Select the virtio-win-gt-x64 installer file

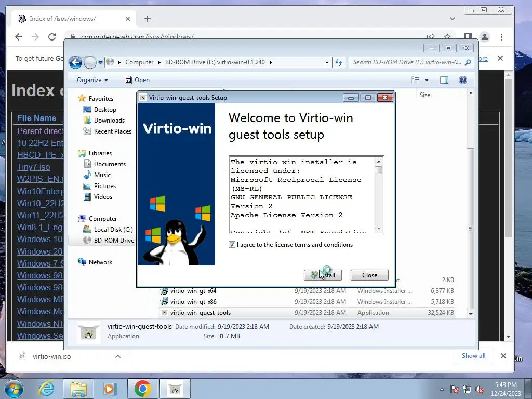[x=193, y=291]
